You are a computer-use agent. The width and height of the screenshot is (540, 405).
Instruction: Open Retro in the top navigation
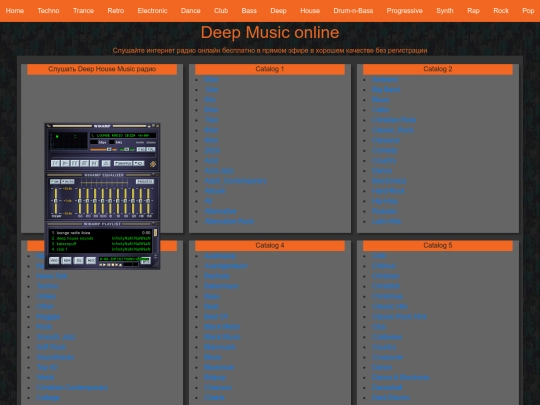116,11
